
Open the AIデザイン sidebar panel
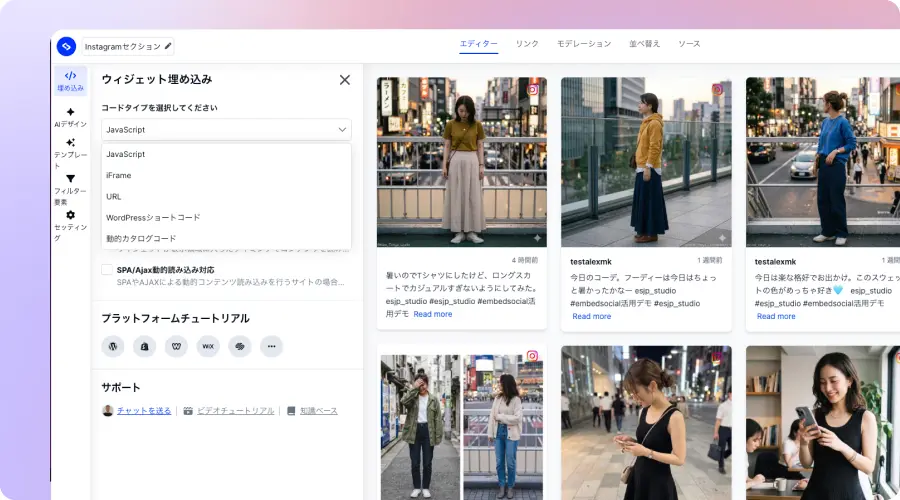pyautogui.click(x=71, y=118)
